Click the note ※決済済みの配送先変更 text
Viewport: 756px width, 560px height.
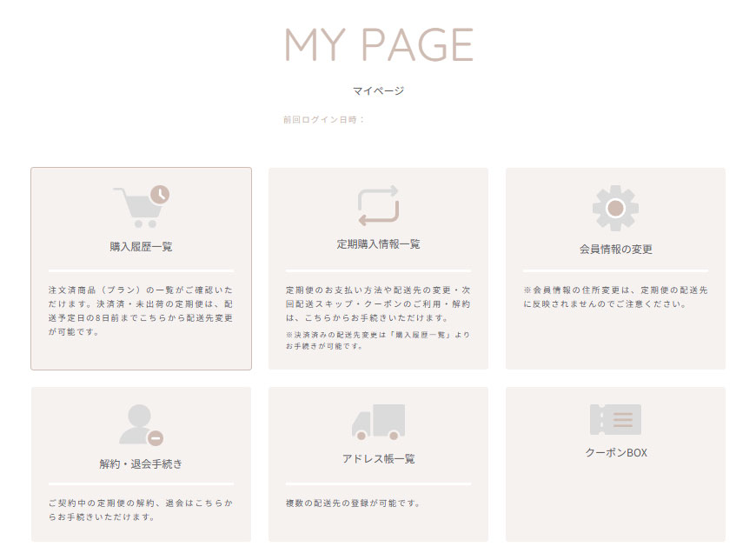coord(378,339)
